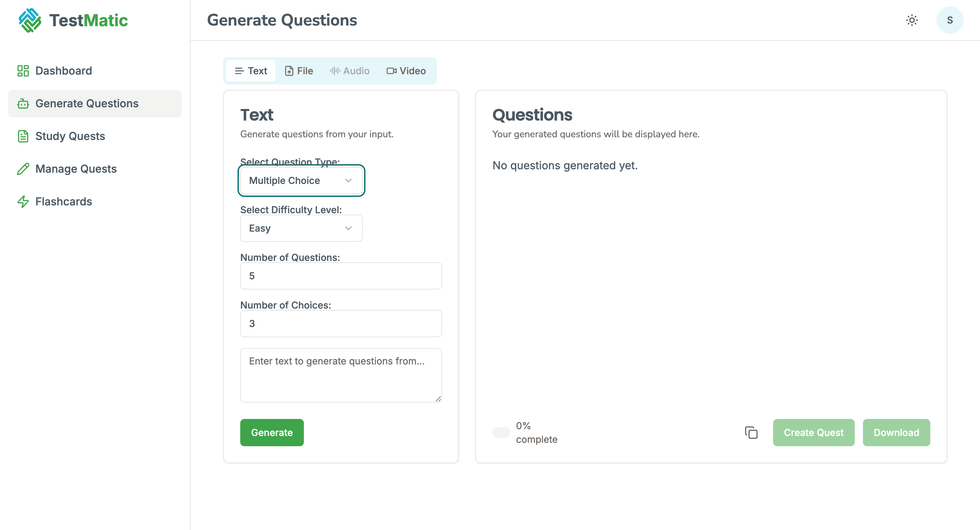Click the copy questions icon

click(x=751, y=433)
